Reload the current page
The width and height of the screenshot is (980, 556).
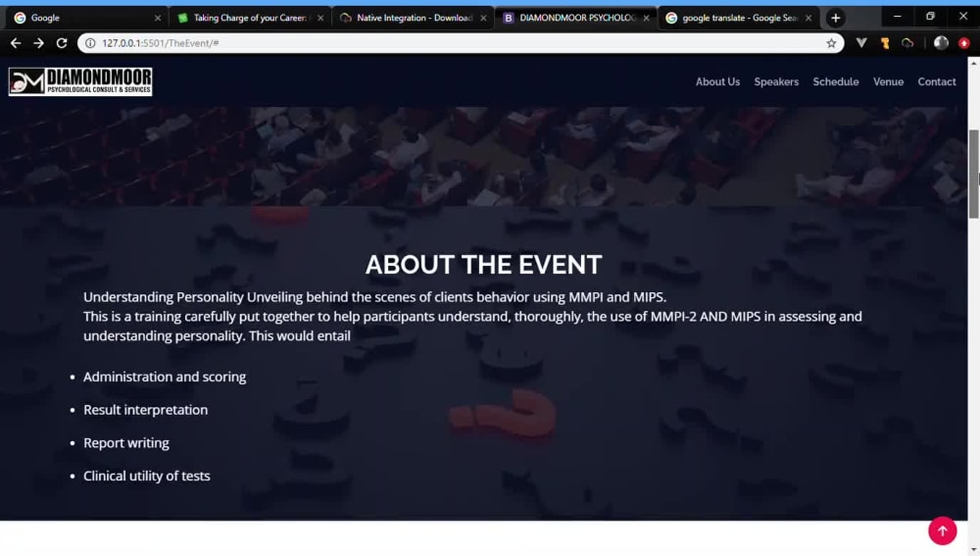(61, 43)
